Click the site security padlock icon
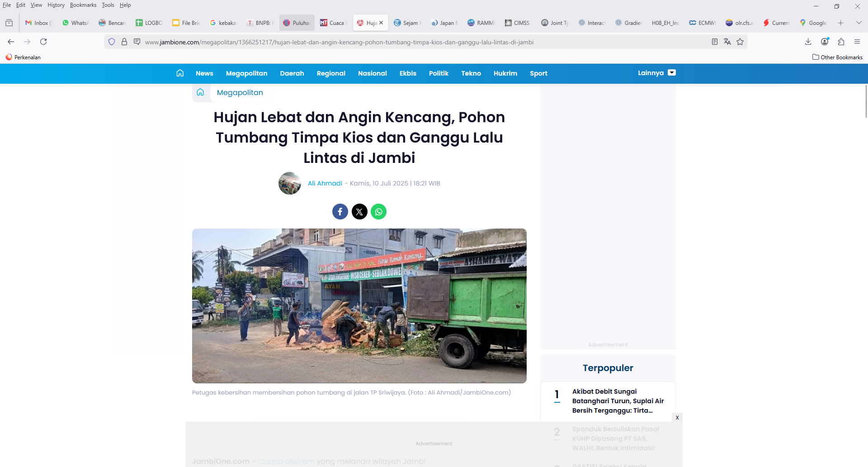The image size is (868, 467). point(124,42)
